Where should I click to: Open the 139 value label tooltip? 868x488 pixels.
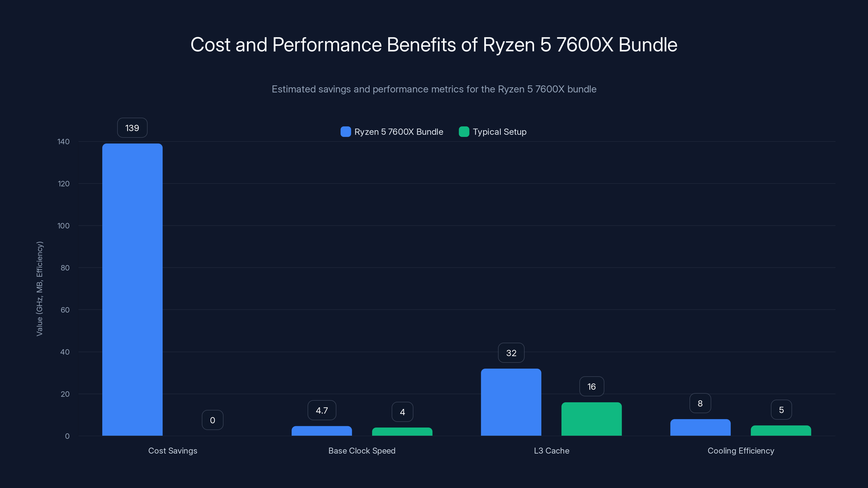pos(132,128)
